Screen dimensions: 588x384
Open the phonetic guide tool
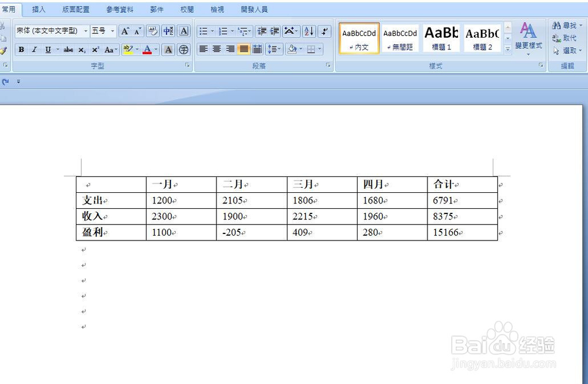[x=168, y=31]
